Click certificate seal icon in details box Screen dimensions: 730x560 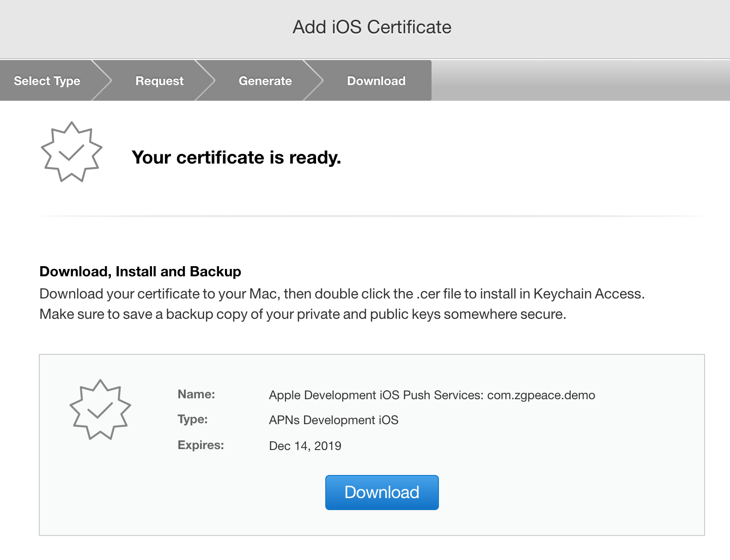[x=100, y=410]
